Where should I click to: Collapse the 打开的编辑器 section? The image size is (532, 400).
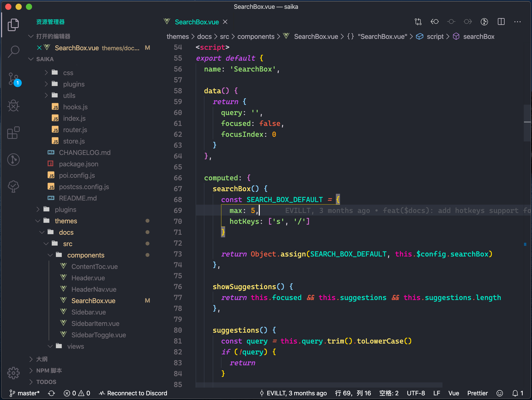(53, 36)
